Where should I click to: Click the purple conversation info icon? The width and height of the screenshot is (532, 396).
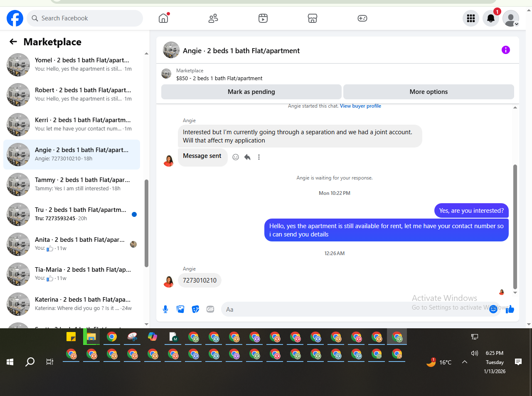click(506, 50)
